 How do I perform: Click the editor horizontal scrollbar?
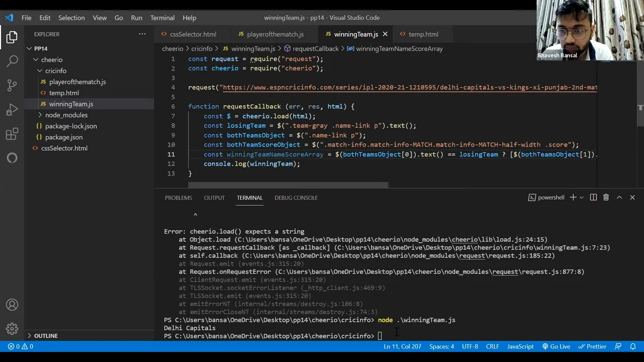tap(288, 185)
